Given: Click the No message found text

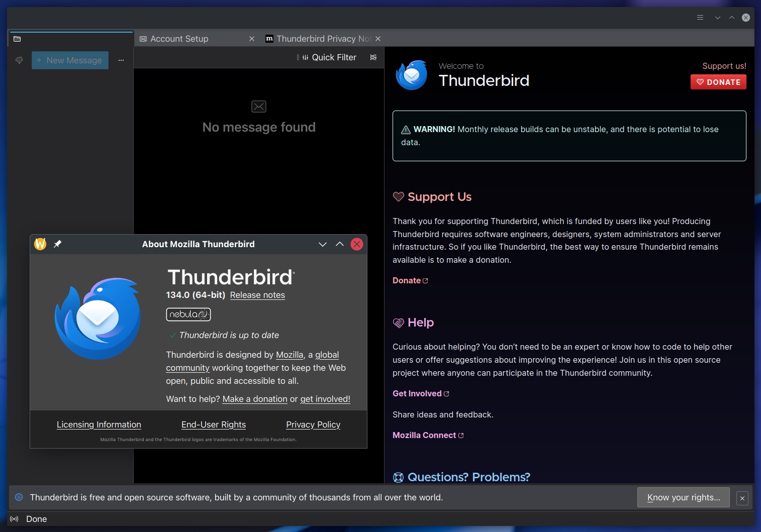Looking at the screenshot, I should pyautogui.click(x=259, y=127).
